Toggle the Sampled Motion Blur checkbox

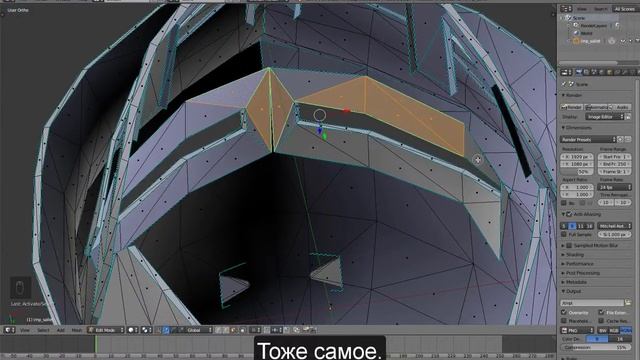569,246
